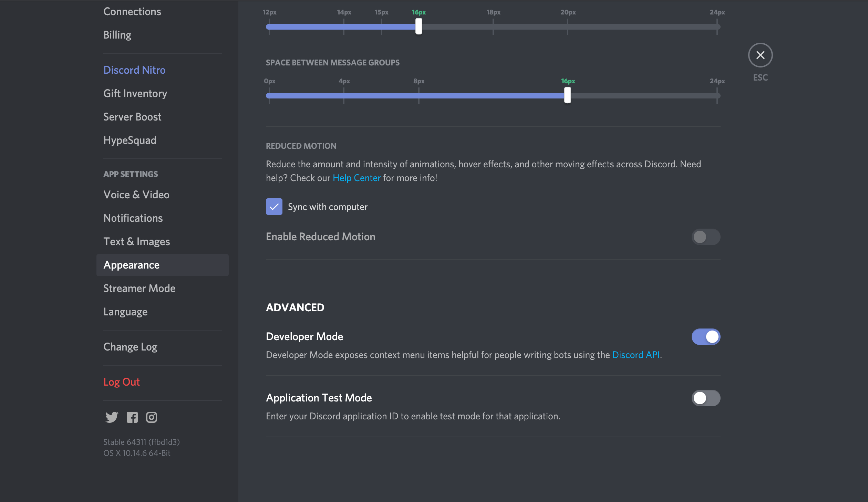
Task: Follow the Discord API link
Action: tap(636, 355)
